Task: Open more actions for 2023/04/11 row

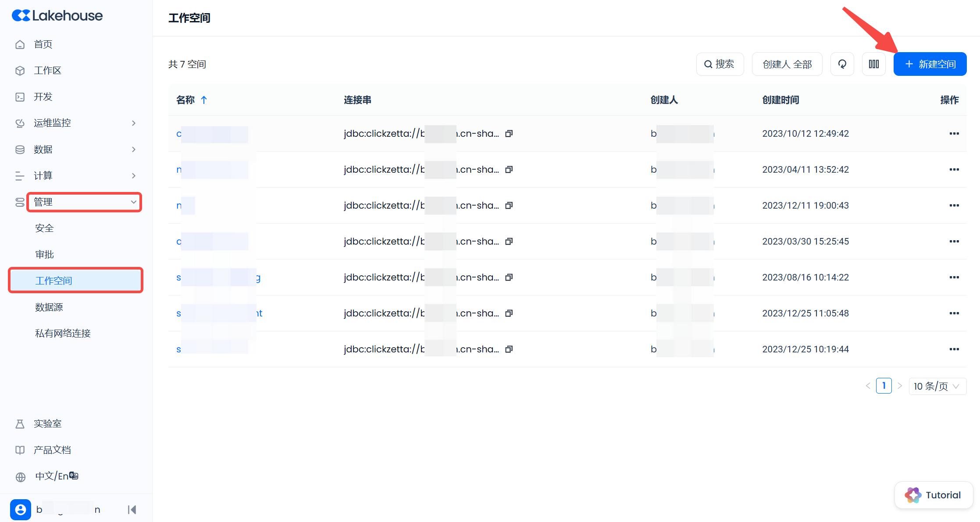Action: 954,169
